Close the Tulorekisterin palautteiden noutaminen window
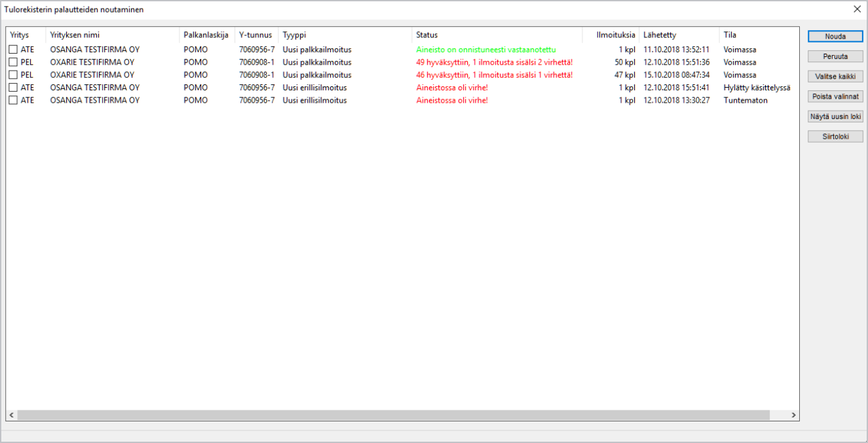Image resolution: width=868 pixels, height=443 pixels. (857, 9)
